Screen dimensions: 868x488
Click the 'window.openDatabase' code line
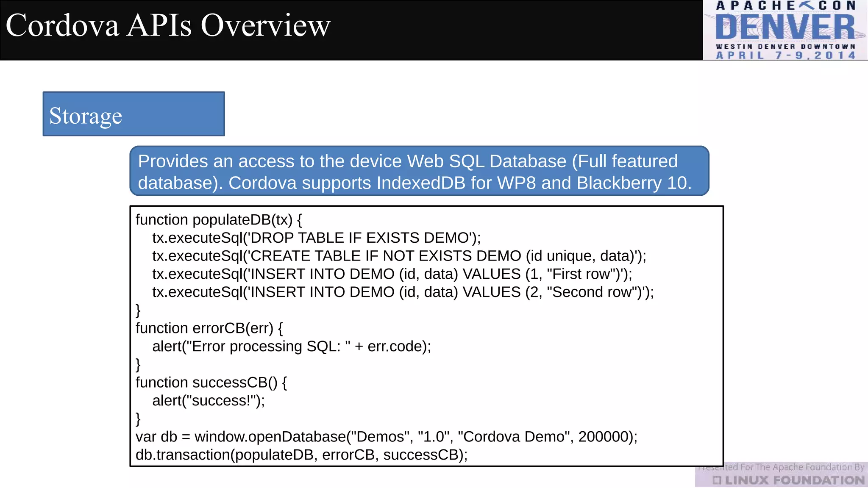[387, 437]
